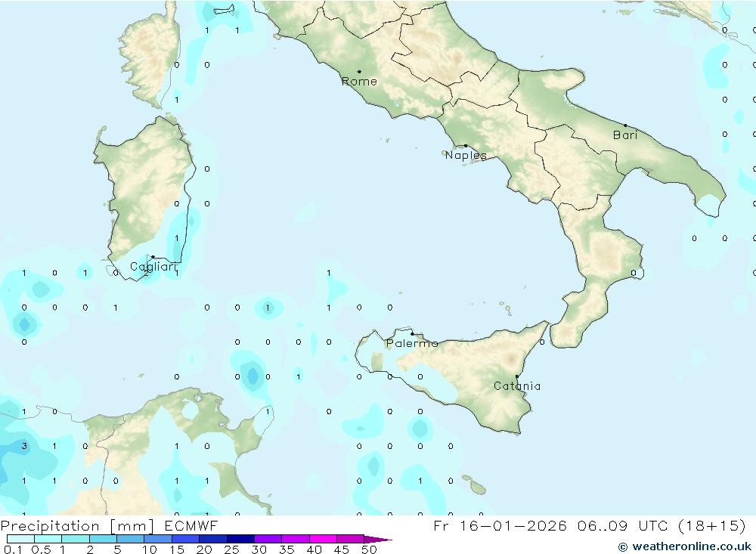The width and height of the screenshot is (756, 554).
Task: Click the 20–25 mm legend swatch
Action: [x=213, y=539]
